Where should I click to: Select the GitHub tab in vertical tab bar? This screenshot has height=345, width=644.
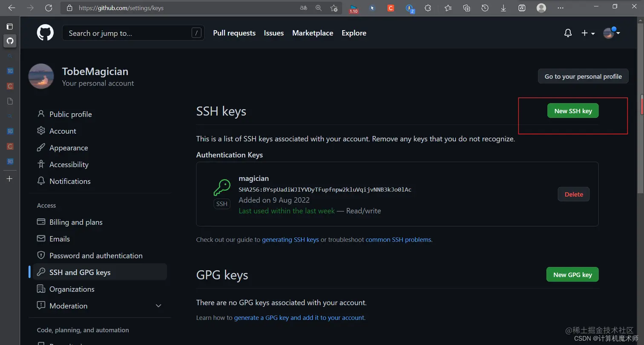[x=10, y=41]
